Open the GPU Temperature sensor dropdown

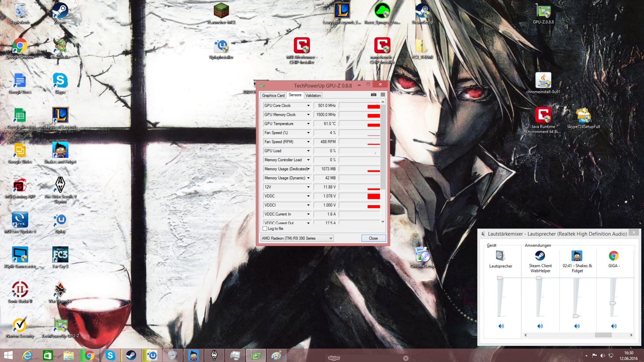pyautogui.click(x=308, y=124)
